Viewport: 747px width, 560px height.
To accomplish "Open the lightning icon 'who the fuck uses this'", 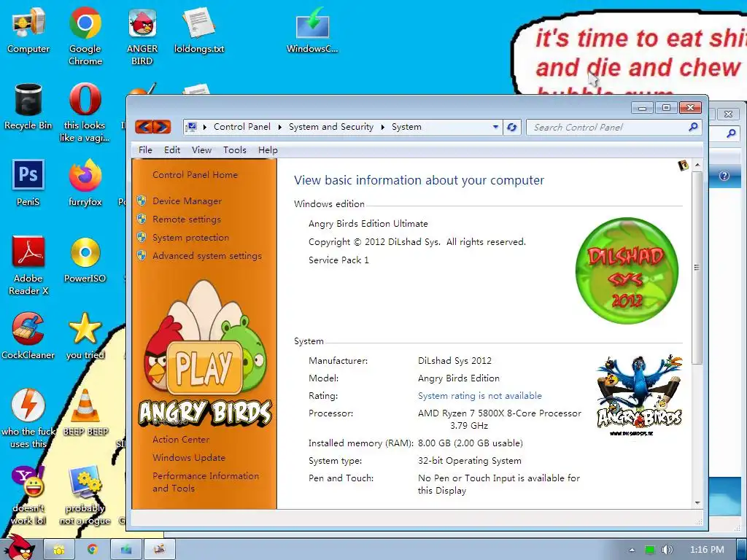I will (x=28, y=419).
